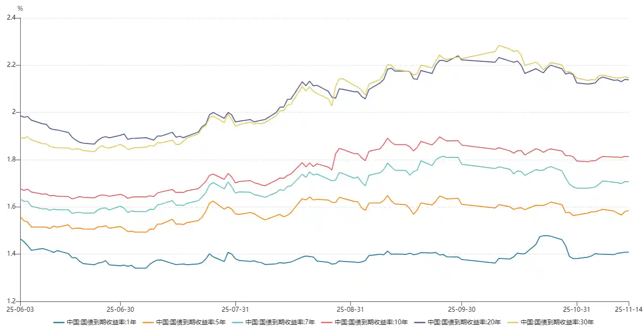The image size is (644, 327).
Task: Click the y-axis label reading 2
Action: [14, 112]
